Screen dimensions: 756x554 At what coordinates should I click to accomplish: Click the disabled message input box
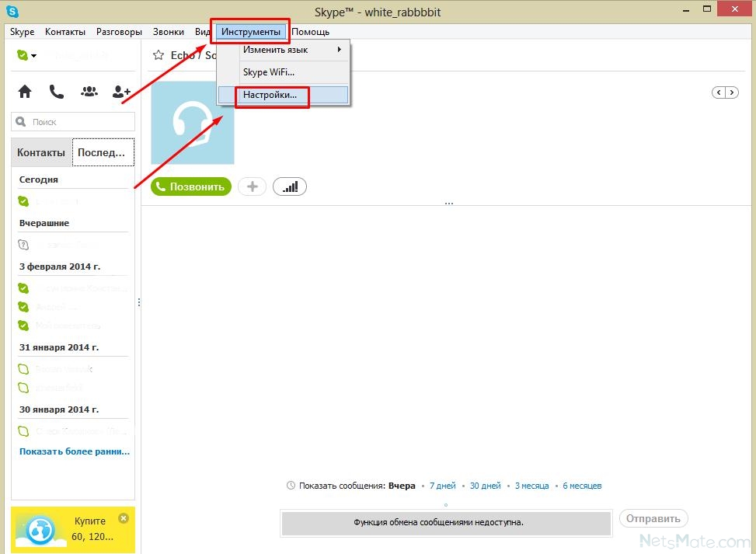(x=446, y=523)
